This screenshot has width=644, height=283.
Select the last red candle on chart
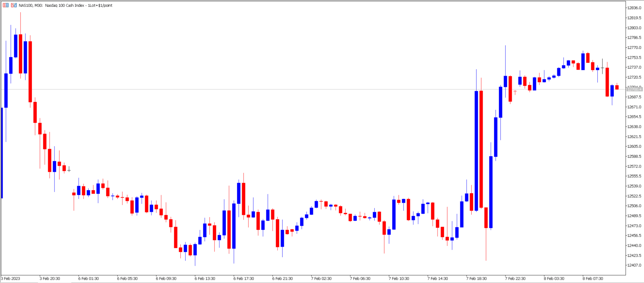point(617,88)
